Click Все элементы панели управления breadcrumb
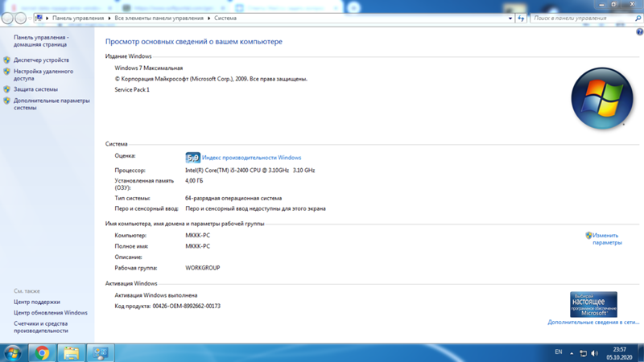Screen dimensions: 644x362 (159, 18)
